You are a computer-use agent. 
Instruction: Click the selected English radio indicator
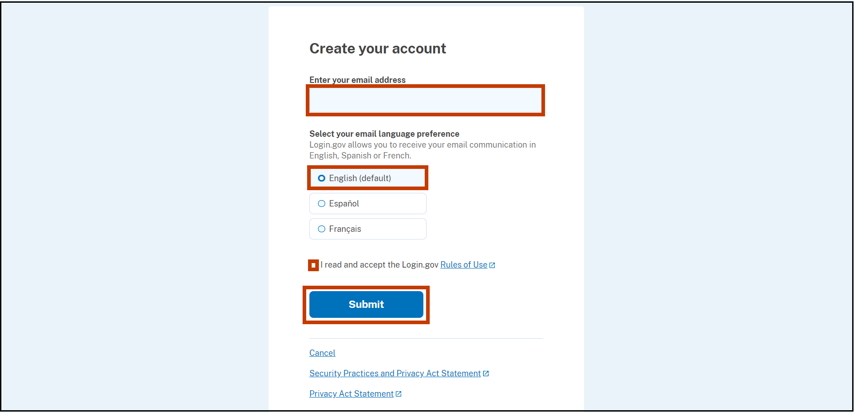[322, 178]
